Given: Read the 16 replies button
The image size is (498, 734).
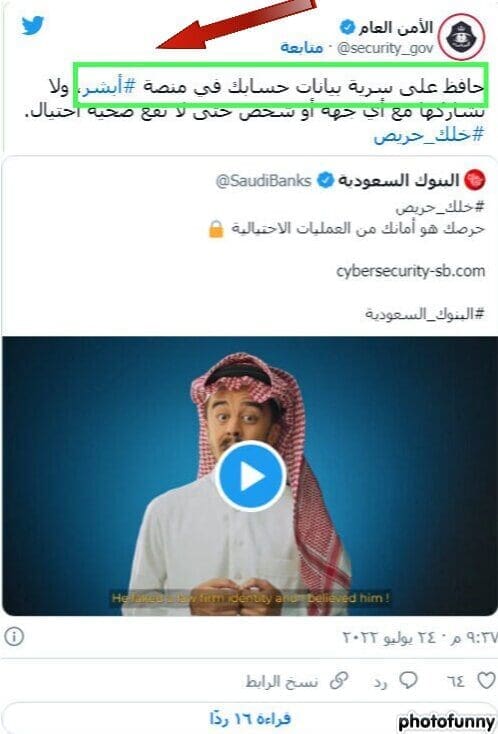Looking at the screenshot, I should point(249,718).
